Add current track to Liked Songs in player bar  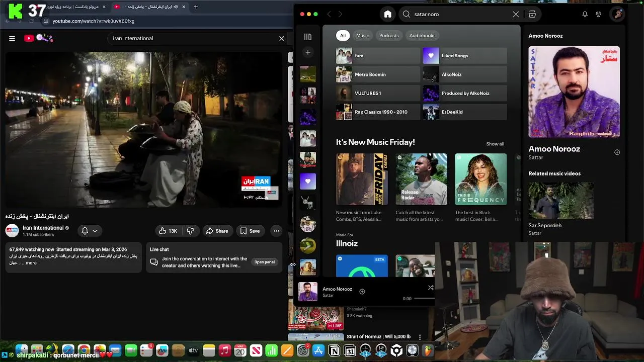pos(362,292)
